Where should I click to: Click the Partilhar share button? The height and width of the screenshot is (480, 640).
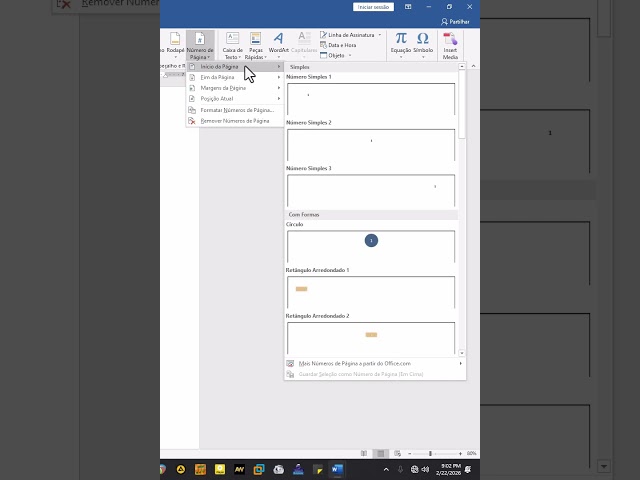[455, 22]
